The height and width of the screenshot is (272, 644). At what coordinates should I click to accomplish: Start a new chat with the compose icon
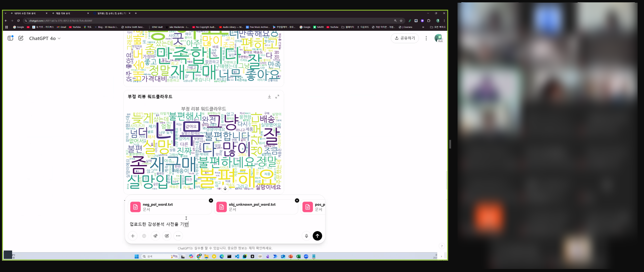21,38
